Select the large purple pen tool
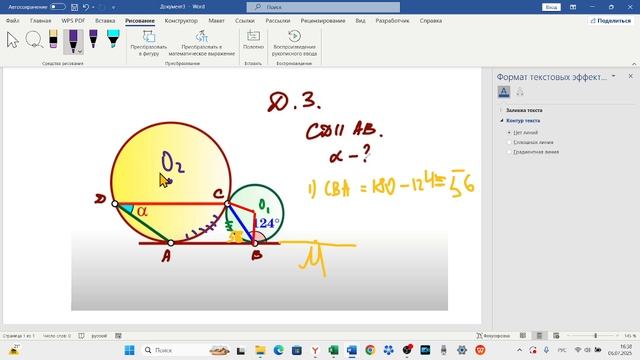This screenshot has width=640, height=360. coord(73,42)
